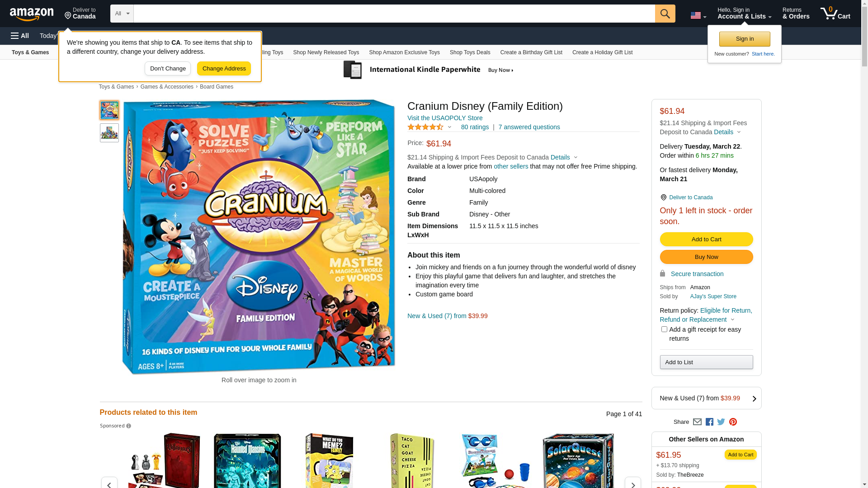Share on Pinterest icon
Viewport: 868px width, 488px height.
click(733, 422)
